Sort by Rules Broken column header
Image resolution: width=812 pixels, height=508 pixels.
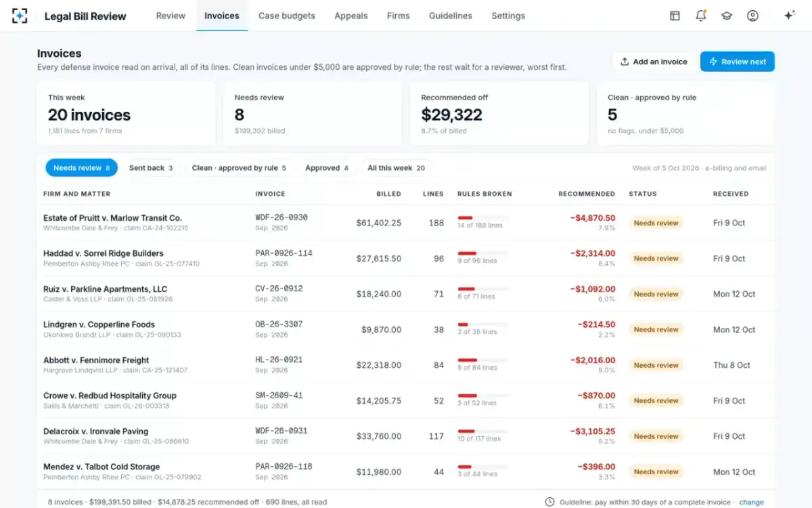(x=484, y=194)
